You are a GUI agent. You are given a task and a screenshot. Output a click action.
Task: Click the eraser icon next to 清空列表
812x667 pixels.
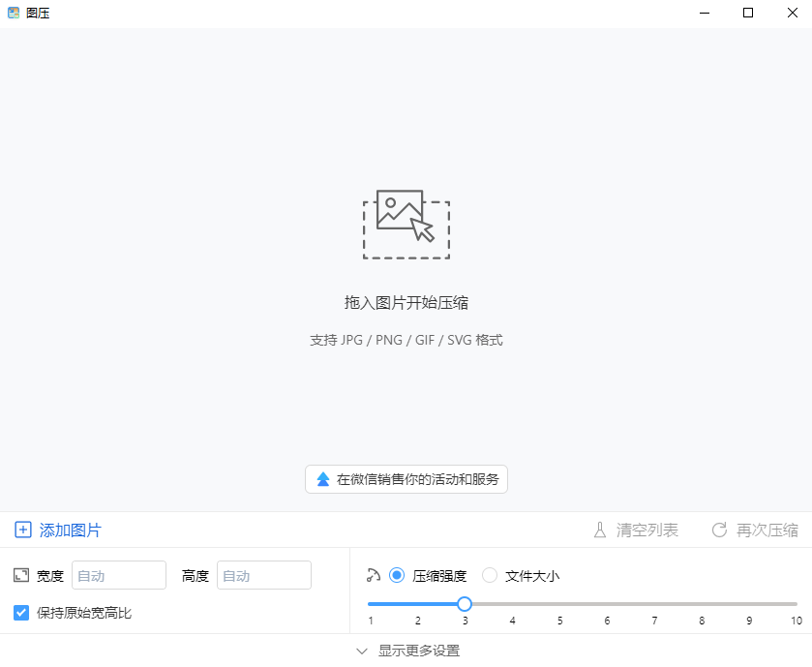(601, 530)
